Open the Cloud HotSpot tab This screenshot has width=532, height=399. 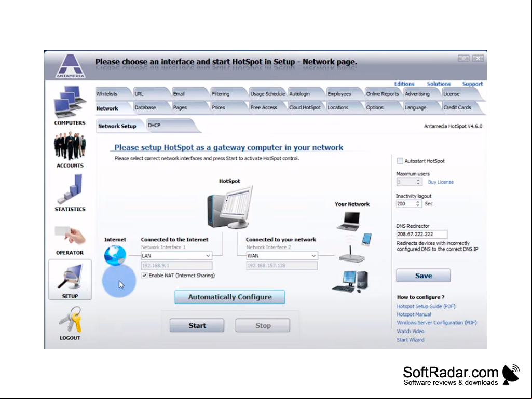tap(305, 107)
